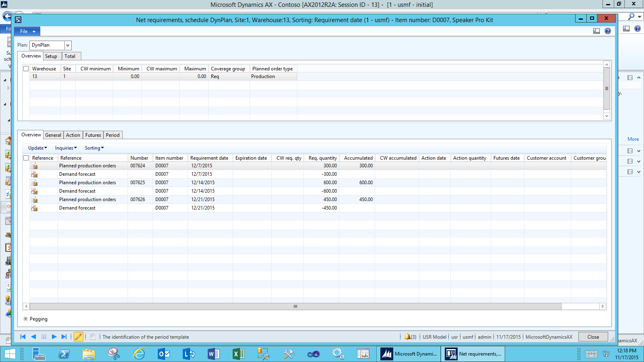Launch Excel from the taskbar
Image resolution: width=644 pixels, height=362 pixels.
pyautogui.click(x=238, y=354)
